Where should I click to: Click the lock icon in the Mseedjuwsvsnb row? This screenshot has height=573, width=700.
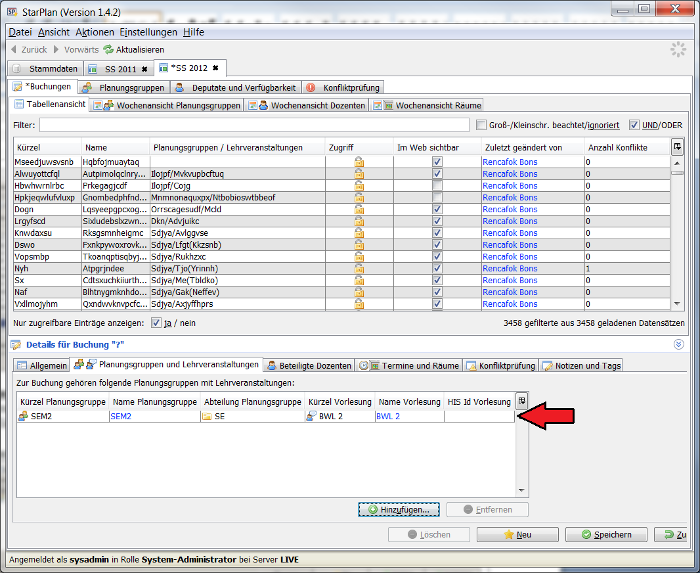tap(359, 162)
